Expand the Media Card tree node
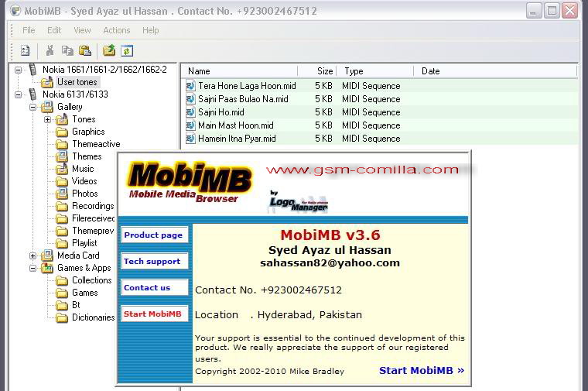The height and width of the screenshot is (391, 588). coord(33,256)
